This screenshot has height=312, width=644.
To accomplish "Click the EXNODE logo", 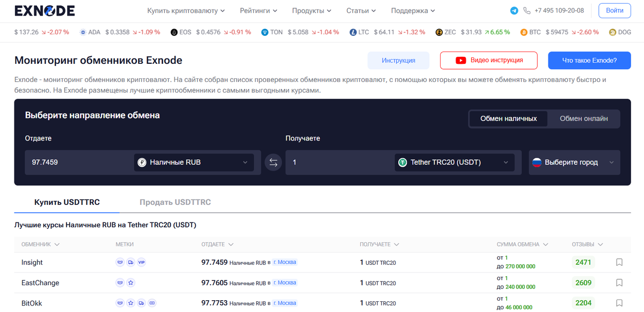I will (45, 10).
